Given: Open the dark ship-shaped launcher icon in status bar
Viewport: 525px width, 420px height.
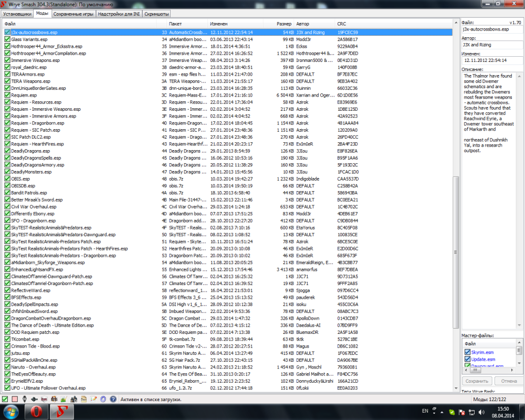Looking at the screenshot, I should pyautogui.click(x=34, y=399).
